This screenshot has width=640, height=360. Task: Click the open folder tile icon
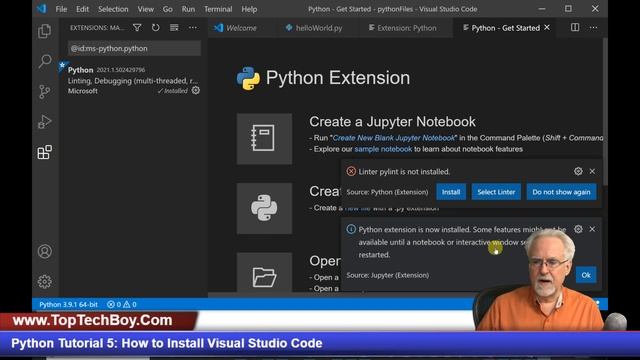point(264,273)
